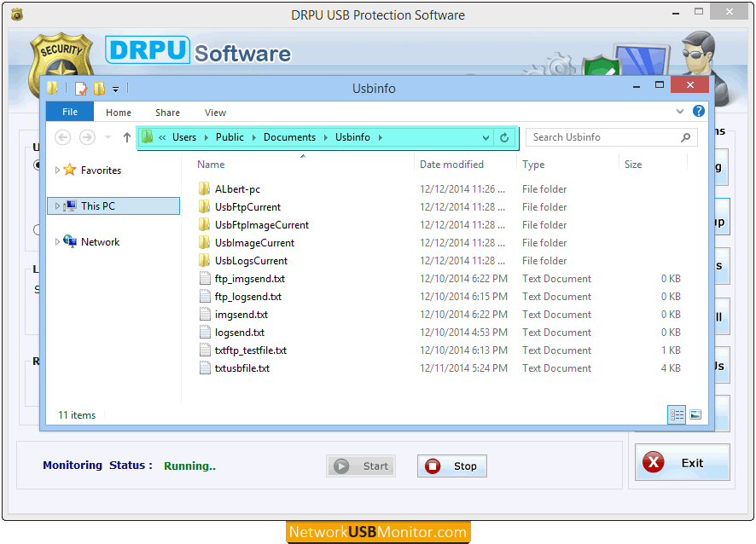
Task: Select the logsend.txt file name
Action: click(240, 333)
